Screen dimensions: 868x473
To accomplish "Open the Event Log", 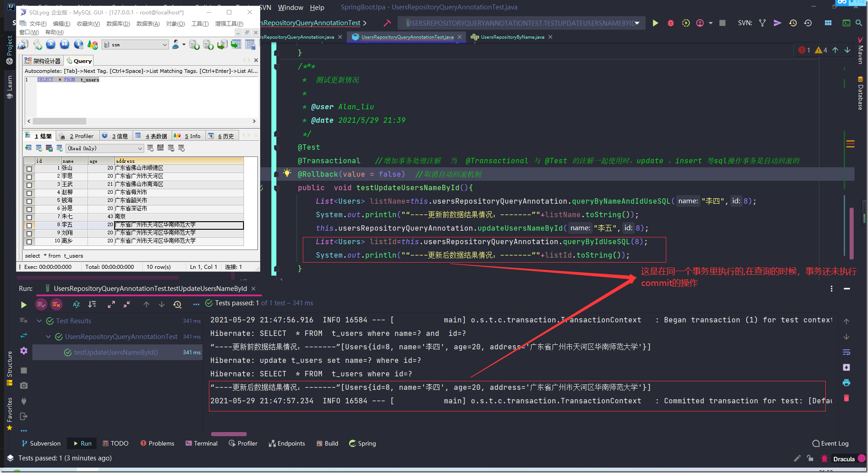I will click(x=830, y=443).
